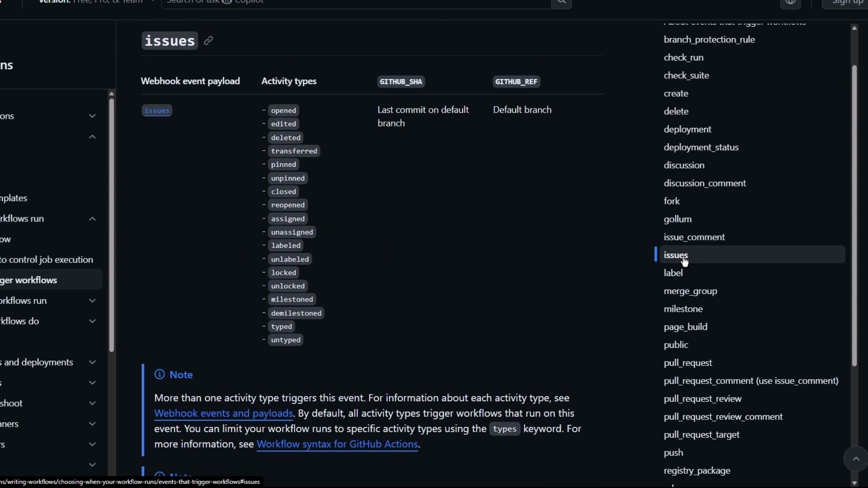The width and height of the screenshot is (868, 488).
Task: Jump to public in page outline
Action: [x=676, y=345]
